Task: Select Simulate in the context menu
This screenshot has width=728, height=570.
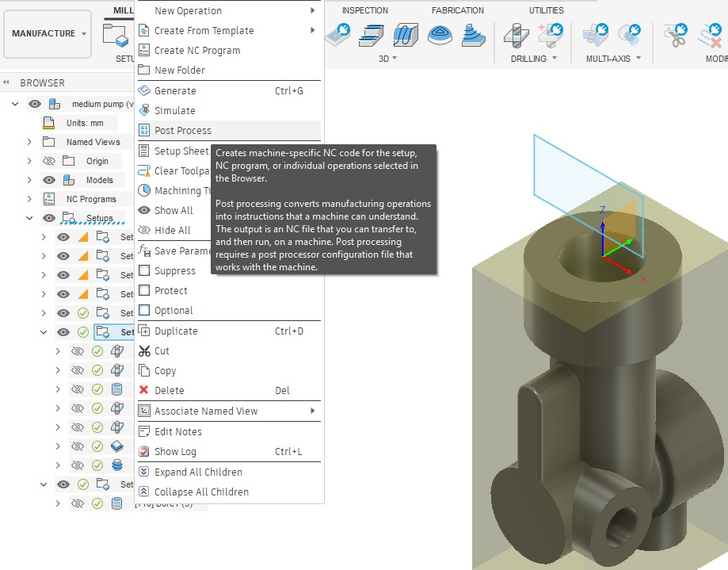Action: tap(174, 111)
